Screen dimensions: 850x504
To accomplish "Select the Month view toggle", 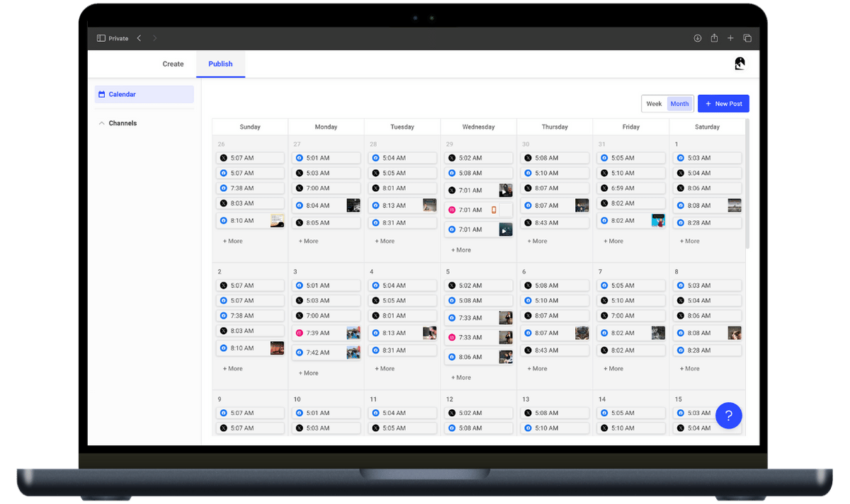I will (679, 104).
